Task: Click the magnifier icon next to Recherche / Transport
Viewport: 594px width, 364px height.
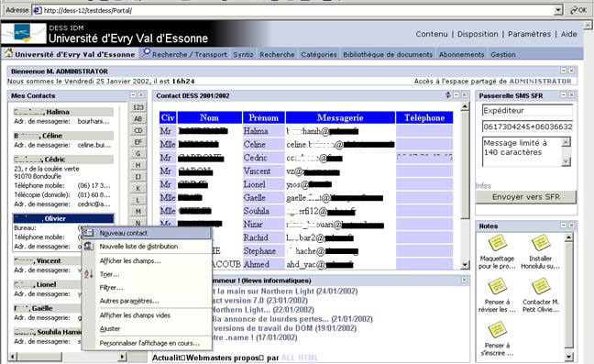Action: pyautogui.click(x=147, y=52)
